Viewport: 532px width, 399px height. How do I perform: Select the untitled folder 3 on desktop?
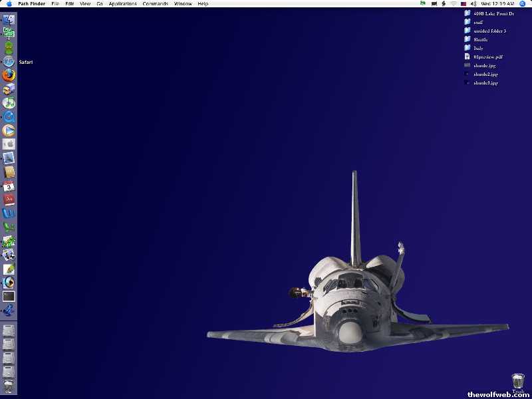point(489,31)
